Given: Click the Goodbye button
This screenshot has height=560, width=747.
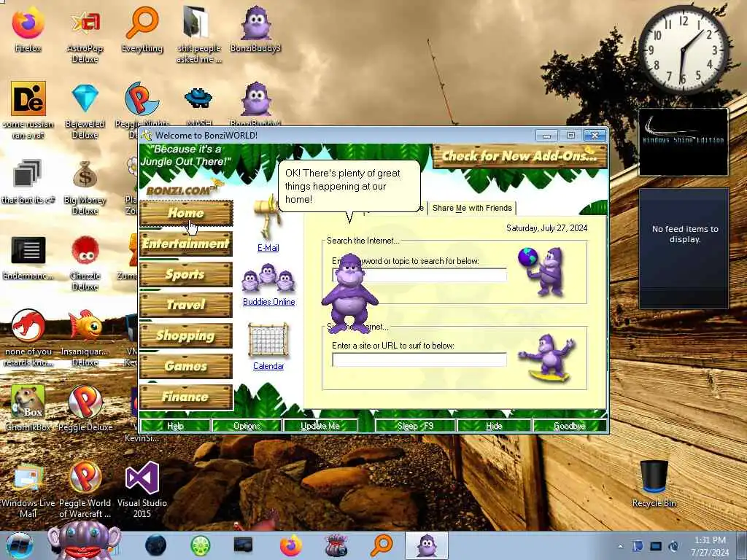Looking at the screenshot, I should coord(570,426).
